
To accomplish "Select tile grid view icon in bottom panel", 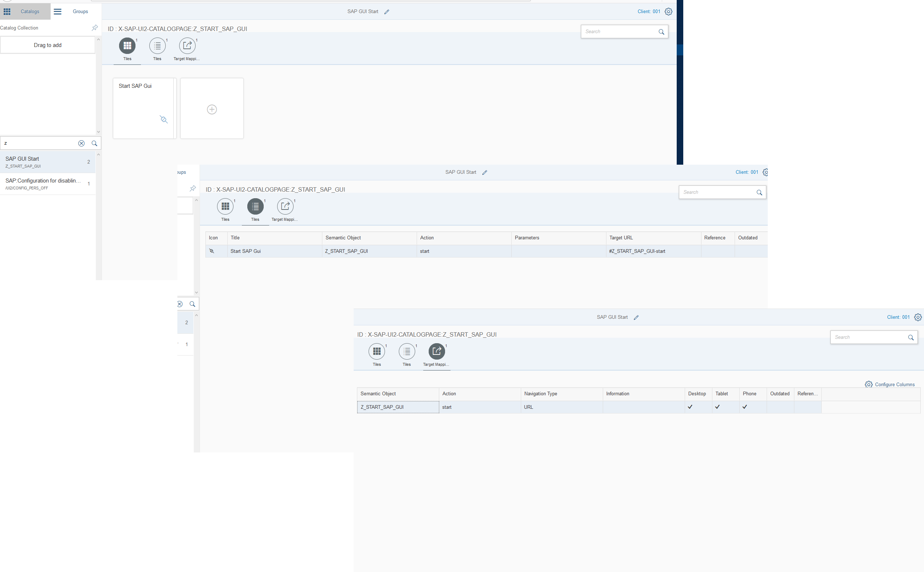I will (377, 352).
